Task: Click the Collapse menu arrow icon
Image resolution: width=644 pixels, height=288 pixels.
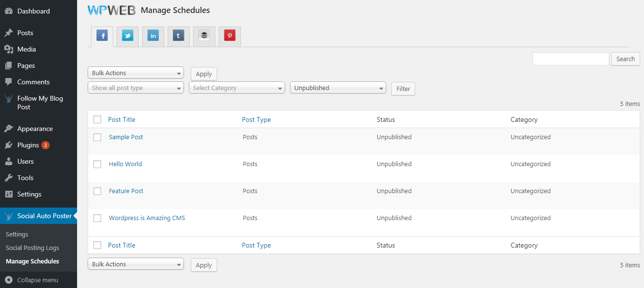Action: (x=9, y=280)
